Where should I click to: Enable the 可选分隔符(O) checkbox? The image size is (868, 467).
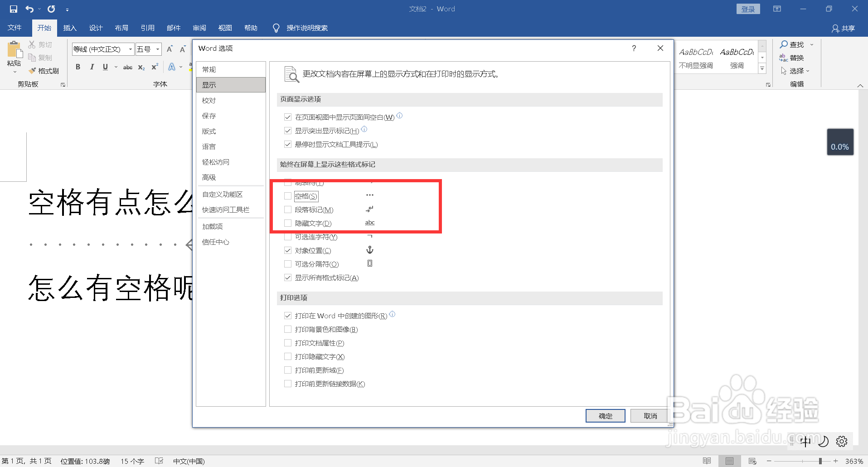tap(287, 264)
